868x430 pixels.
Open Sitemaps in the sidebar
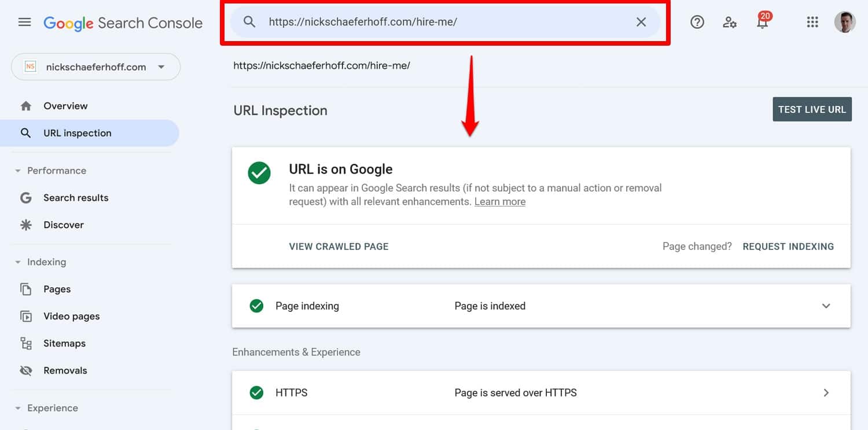point(64,343)
